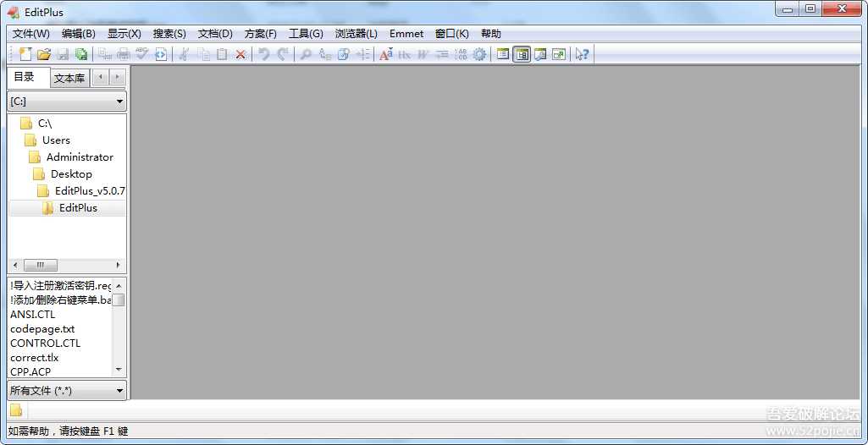Screen dimensions: 868x445
Task: Open the 窗口(K) menu
Action: click(x=452, y=34)
